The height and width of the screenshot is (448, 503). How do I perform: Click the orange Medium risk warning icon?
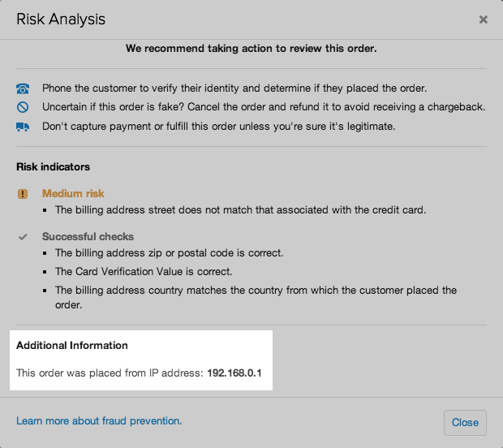[22, 194]
